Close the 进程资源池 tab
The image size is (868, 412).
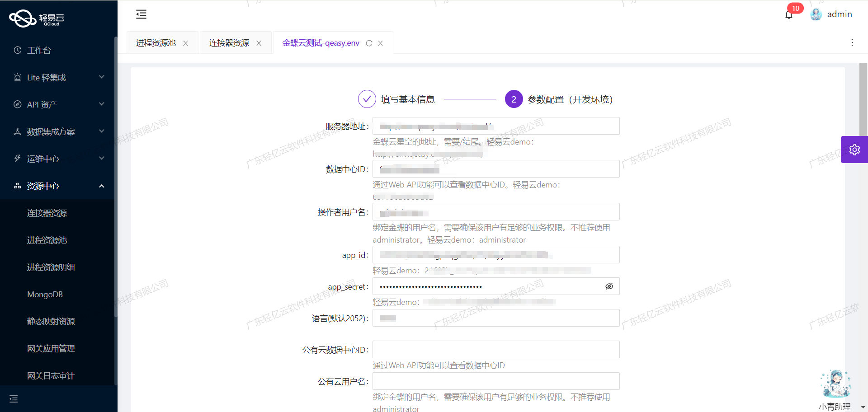[x=185, y=43]
